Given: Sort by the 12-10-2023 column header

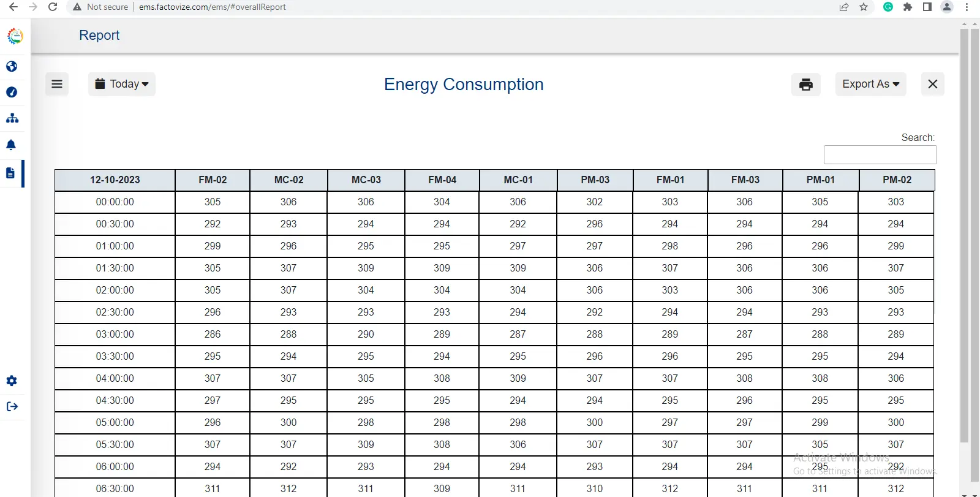Looking at the screenshot, I should point(115,180).
